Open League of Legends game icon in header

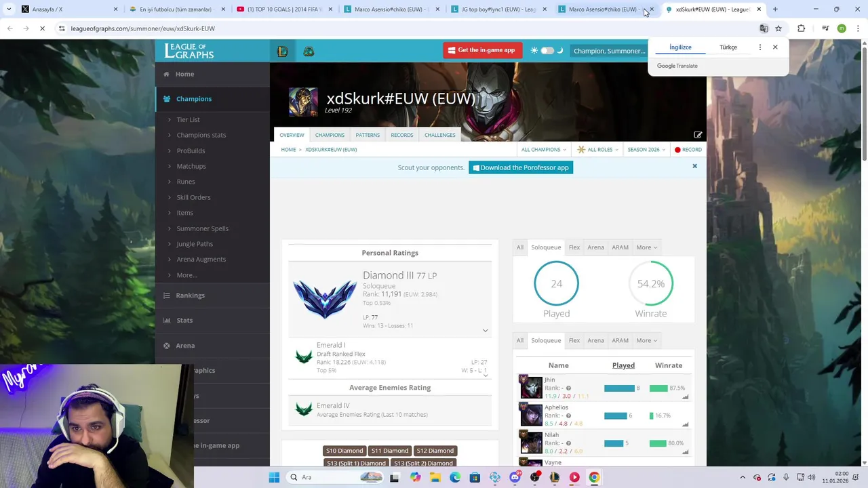point(283,52)
